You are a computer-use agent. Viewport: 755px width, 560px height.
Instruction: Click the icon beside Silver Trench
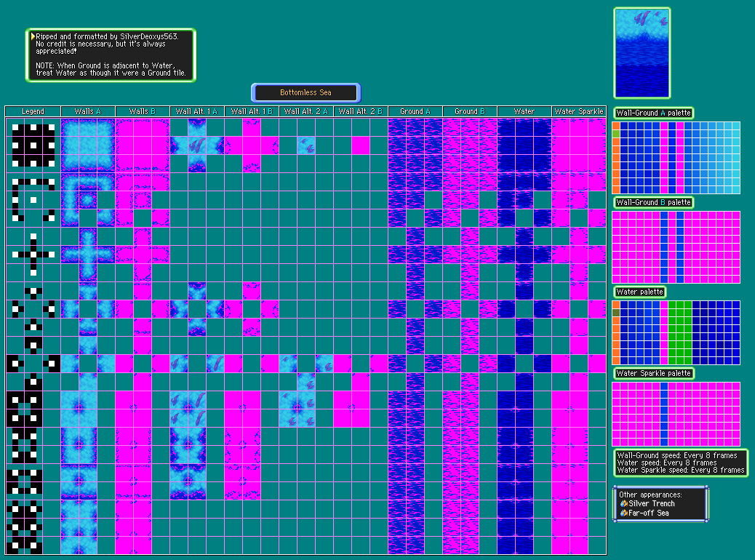coord(623,504)
